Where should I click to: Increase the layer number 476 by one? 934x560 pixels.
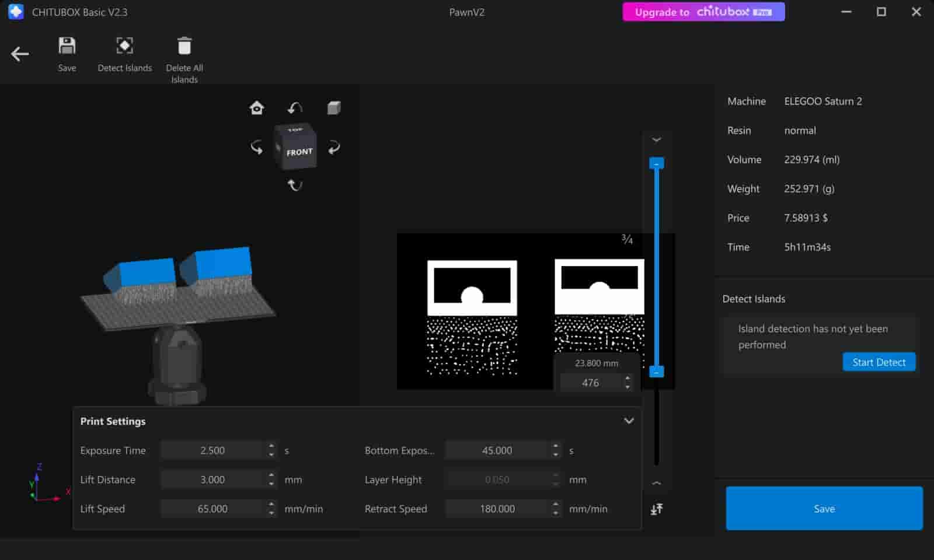tap(628, 379)
